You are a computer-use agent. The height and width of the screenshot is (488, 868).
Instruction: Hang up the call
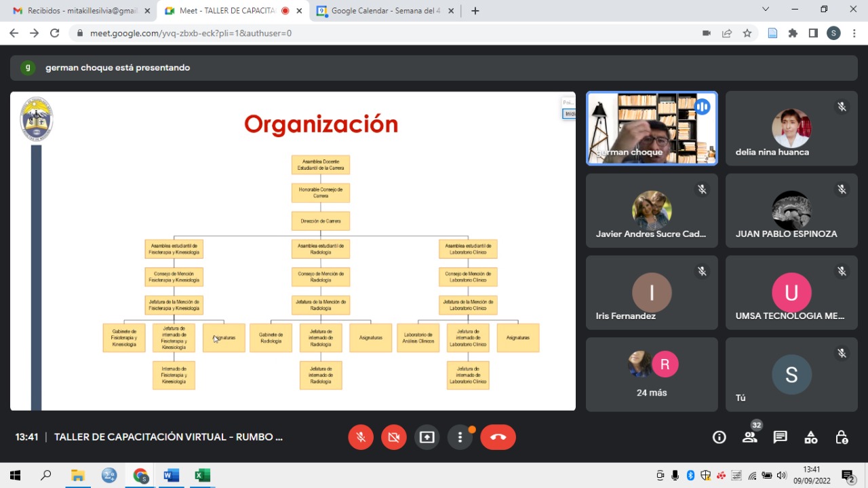pos(498,437)
